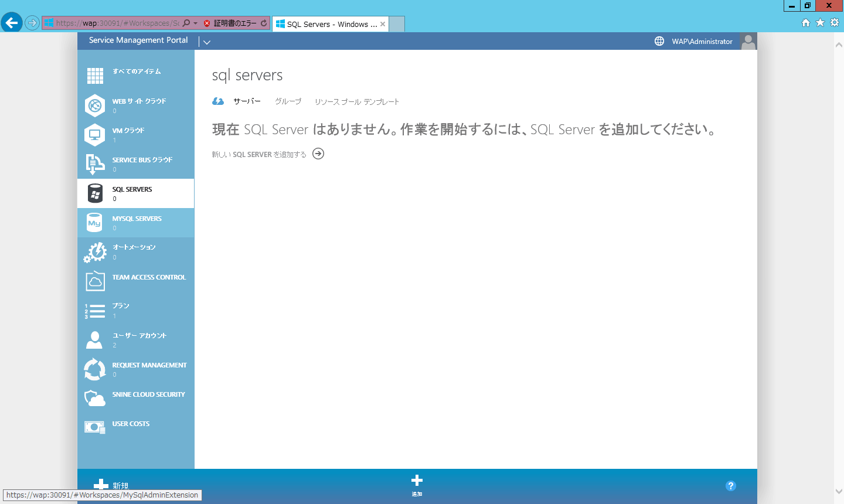844x504 pixels.
Task: Expand the address bar dropdown arrow
Action: [196, 23]
